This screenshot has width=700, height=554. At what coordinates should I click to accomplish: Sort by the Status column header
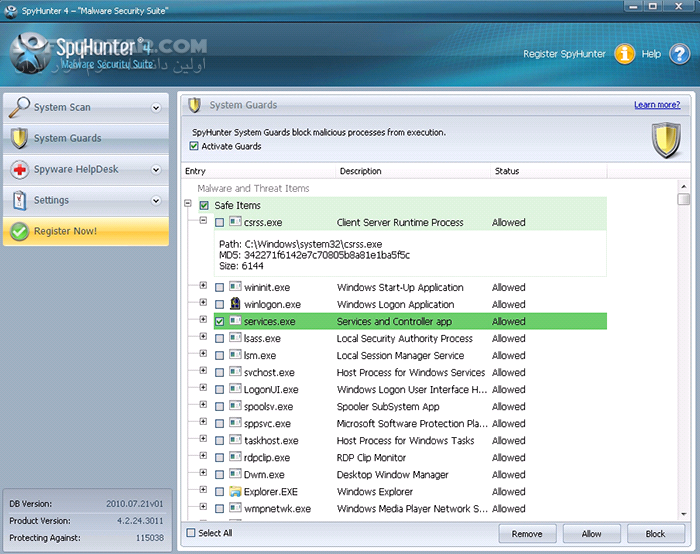(x=549, y=171)
